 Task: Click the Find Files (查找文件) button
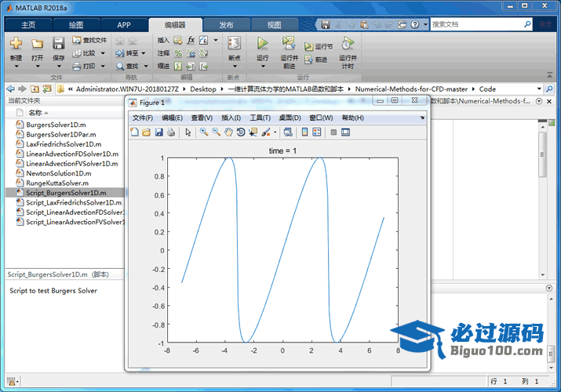click(x=89, y=40)
